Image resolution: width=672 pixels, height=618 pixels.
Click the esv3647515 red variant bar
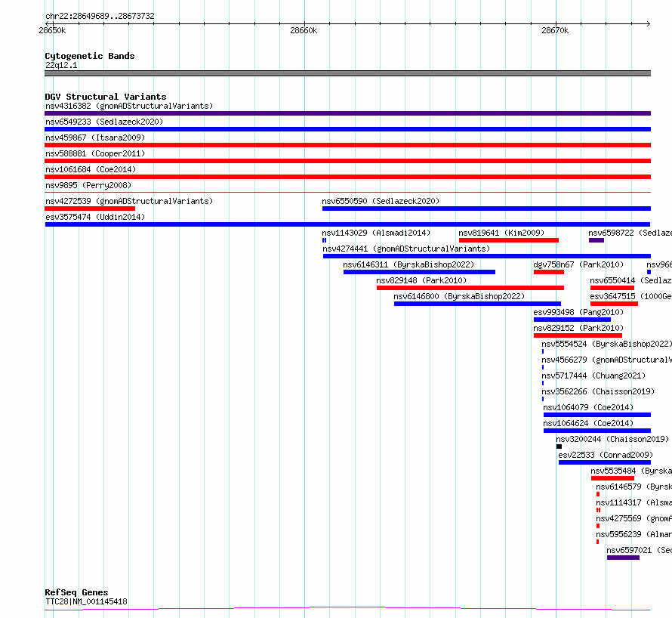[614, 304]
